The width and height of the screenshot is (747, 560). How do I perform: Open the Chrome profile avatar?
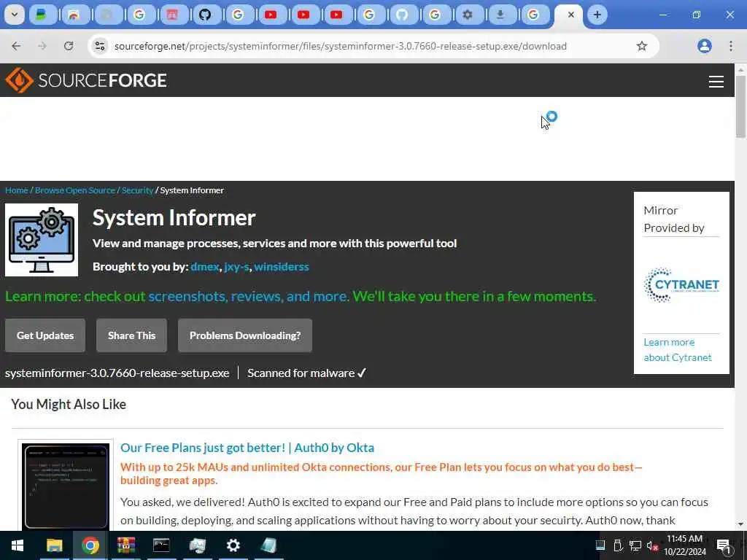point(705,46)
